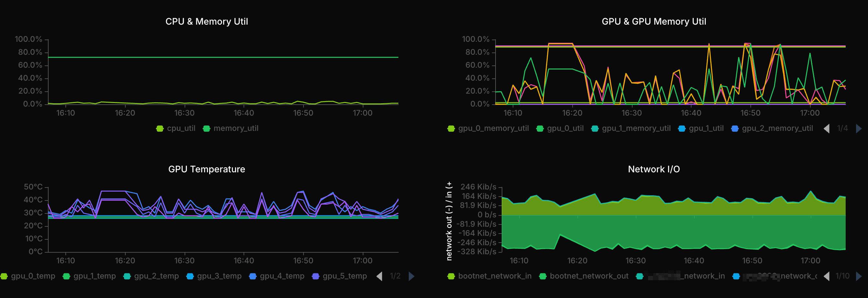Go to next GPU temperature legend page
Viewport: 868px width, 298px height.
click(x=411, y=276)
